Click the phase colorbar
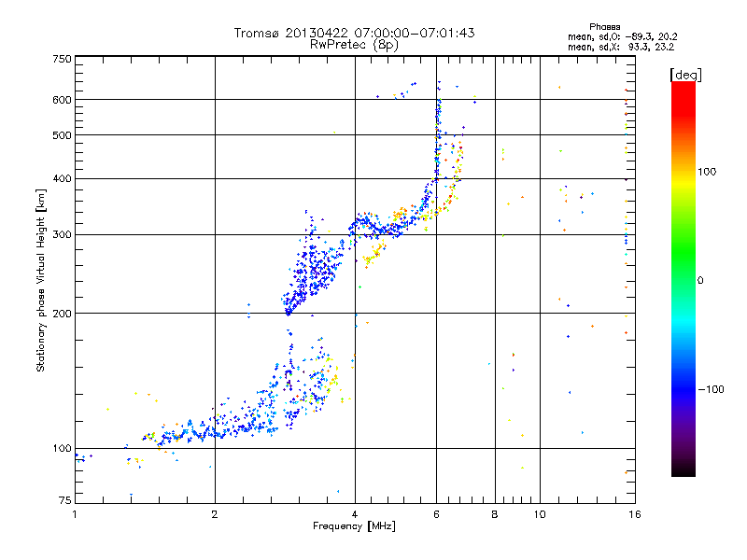Viewport: 747px width, 560px height. 684,278
